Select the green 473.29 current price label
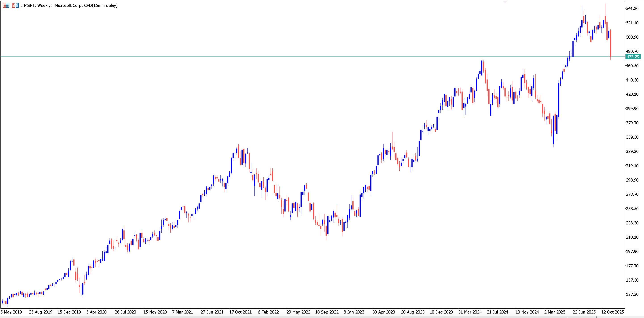 tap(633, 57)
